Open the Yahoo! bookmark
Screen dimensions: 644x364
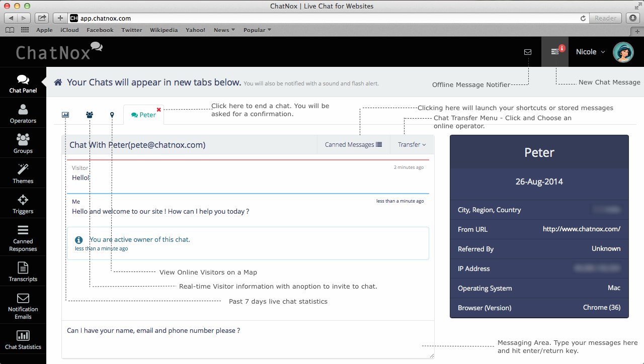[x=195, y=30]
